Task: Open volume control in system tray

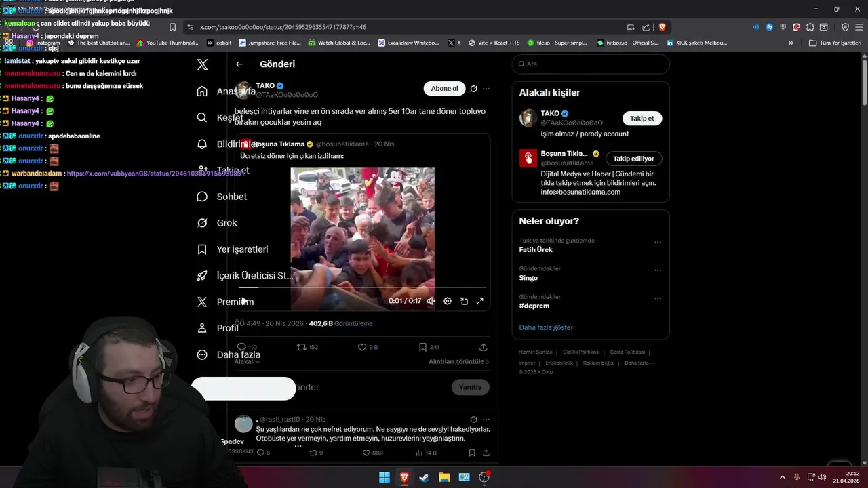Action: (822, 477)
